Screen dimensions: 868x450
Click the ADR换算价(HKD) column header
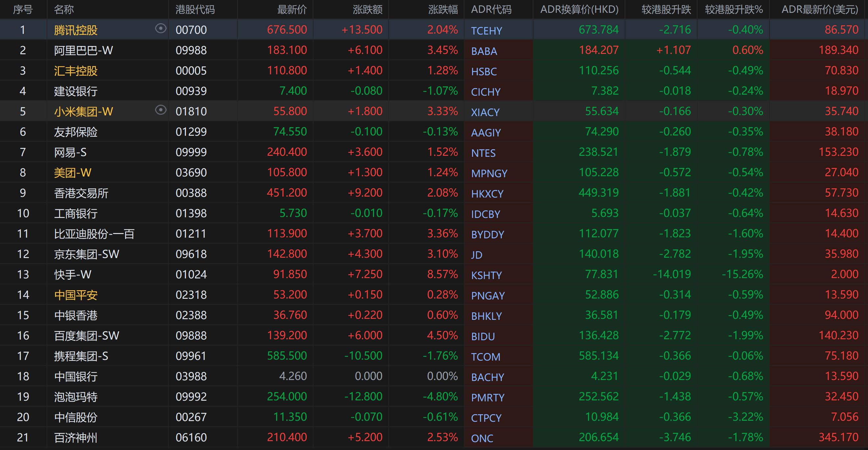[x=579, y=10]
